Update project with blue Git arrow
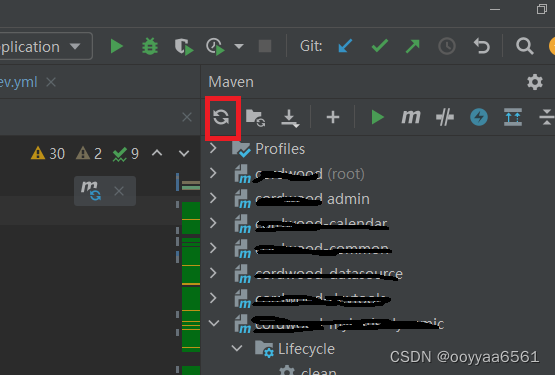This screenshot has height=375, width=555. [345, 46]
